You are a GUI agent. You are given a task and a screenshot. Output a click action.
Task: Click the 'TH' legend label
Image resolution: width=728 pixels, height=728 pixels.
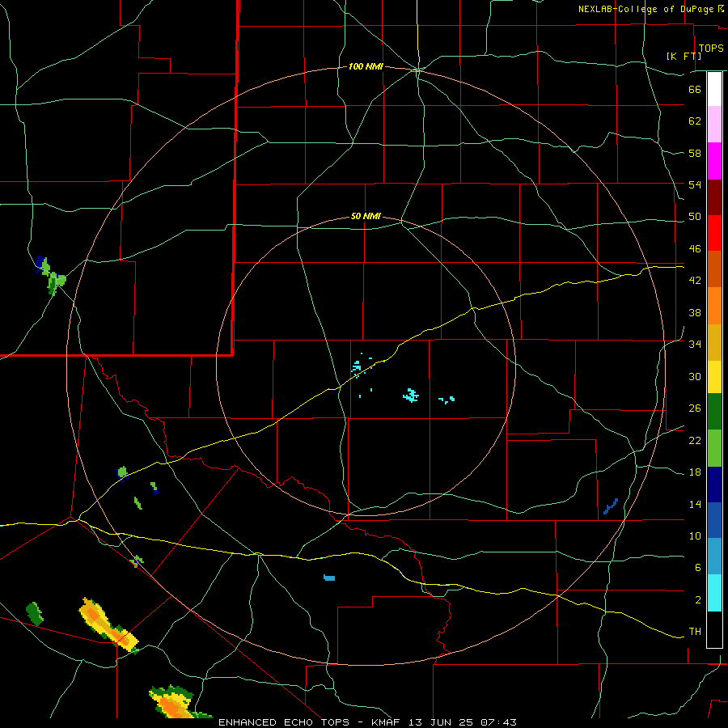(695, 632)
